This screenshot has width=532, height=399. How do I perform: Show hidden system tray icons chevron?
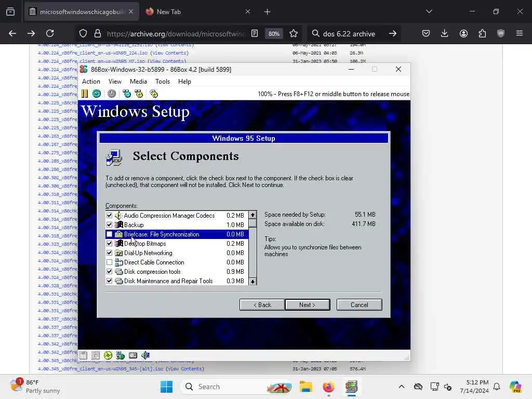click(x=402, y=387)
